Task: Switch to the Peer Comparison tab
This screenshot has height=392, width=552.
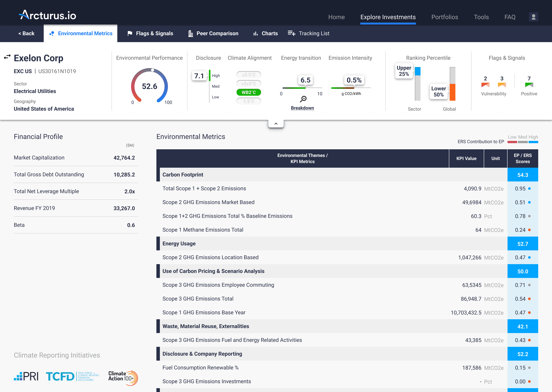Action: click(x=213, y=33)
